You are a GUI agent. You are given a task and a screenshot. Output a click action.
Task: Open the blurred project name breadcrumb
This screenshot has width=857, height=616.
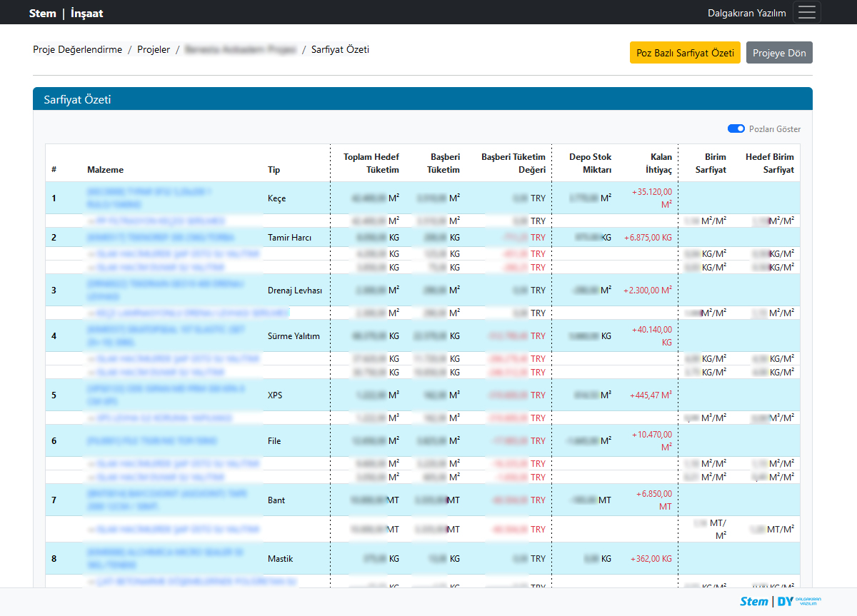coord(240,50)
